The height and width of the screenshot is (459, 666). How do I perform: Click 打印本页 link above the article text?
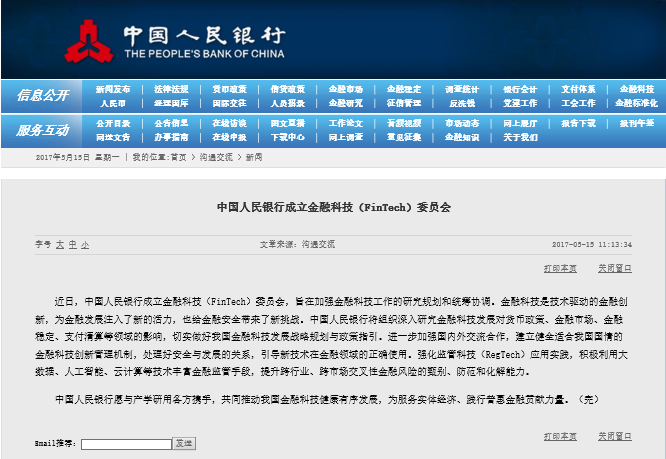click(x=560, y=268)
